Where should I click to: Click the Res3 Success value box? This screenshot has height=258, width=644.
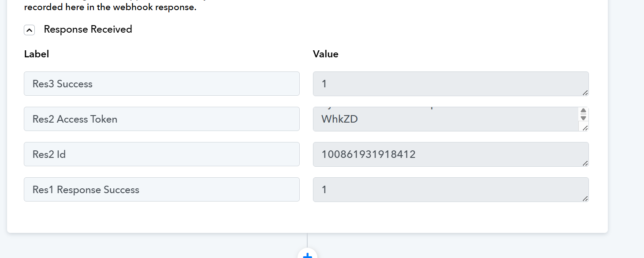tap(451, 84)
